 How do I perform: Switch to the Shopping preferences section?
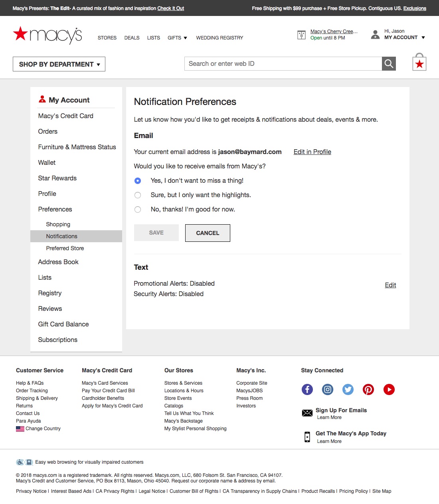58,224
